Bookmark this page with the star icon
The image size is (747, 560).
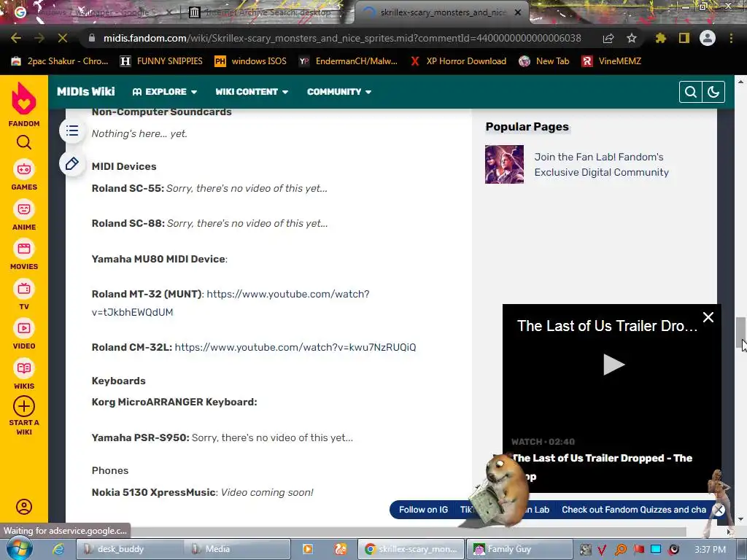632,38
